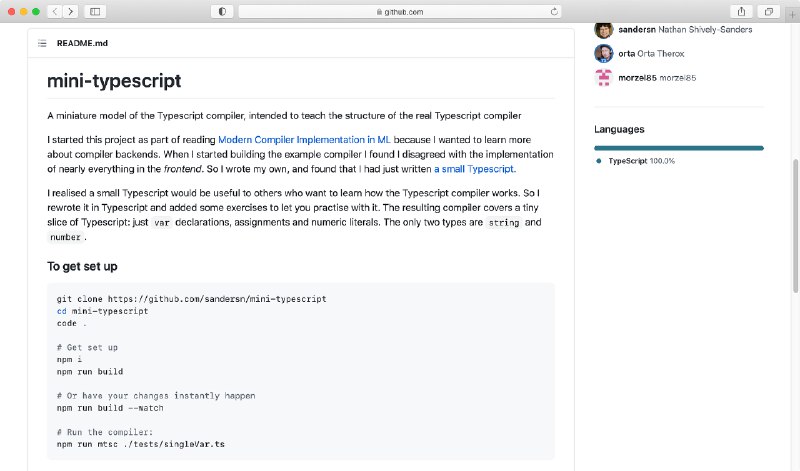800x471 pixels.
Task: Click the mini-typescript heading
Action: pos(114,81)
